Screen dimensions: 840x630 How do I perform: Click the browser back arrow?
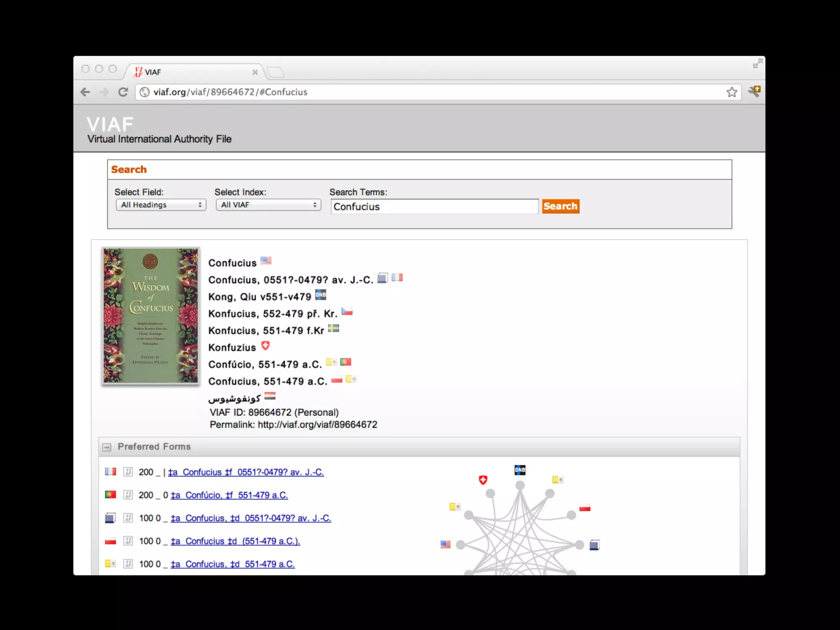85,92
